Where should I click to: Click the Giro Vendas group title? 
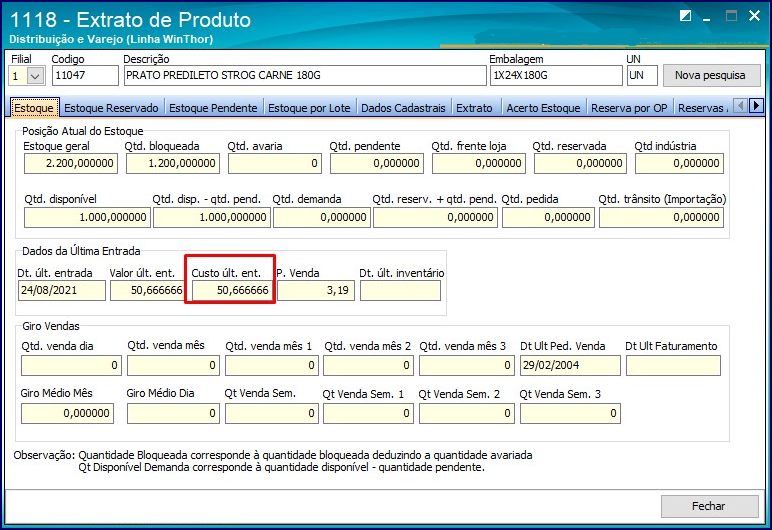pyautogui.click(x=51, y=326)
